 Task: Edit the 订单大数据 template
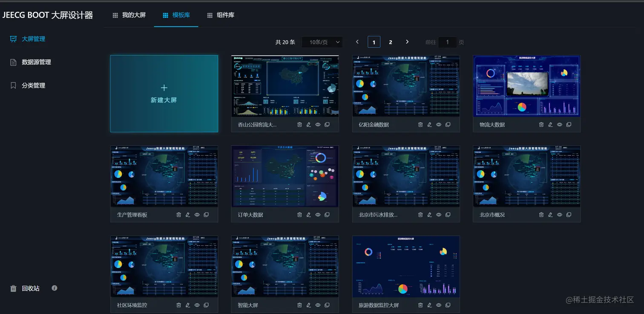point(308,215)
